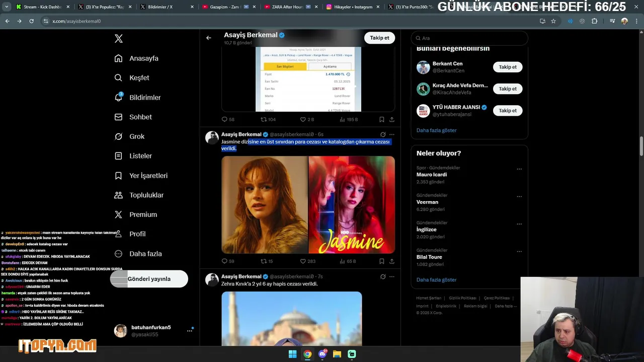
Task: Open Yer İşaretleri bookmarks
Action: [141, 175]
